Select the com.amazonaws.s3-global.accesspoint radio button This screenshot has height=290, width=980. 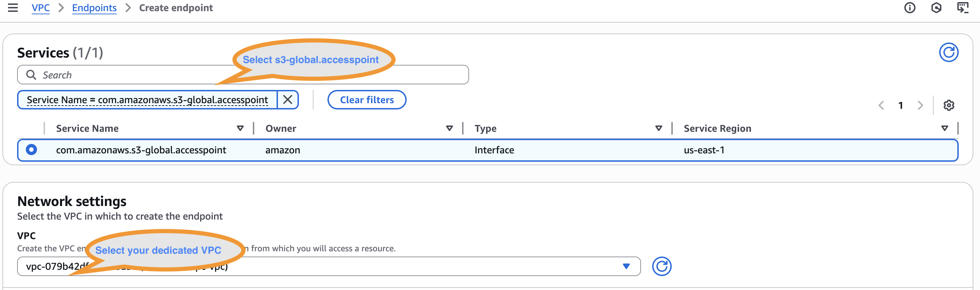[x=32, y=150]
